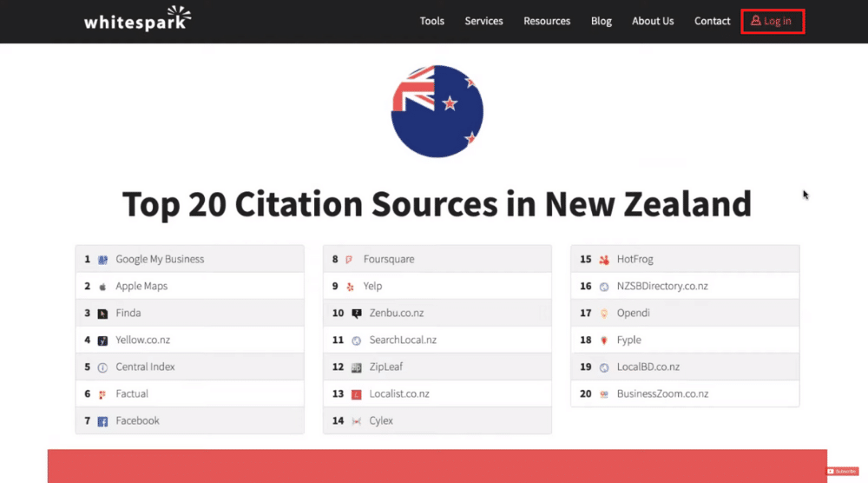
Task: Click the Apple Maps apple icon
Action: 102,287
